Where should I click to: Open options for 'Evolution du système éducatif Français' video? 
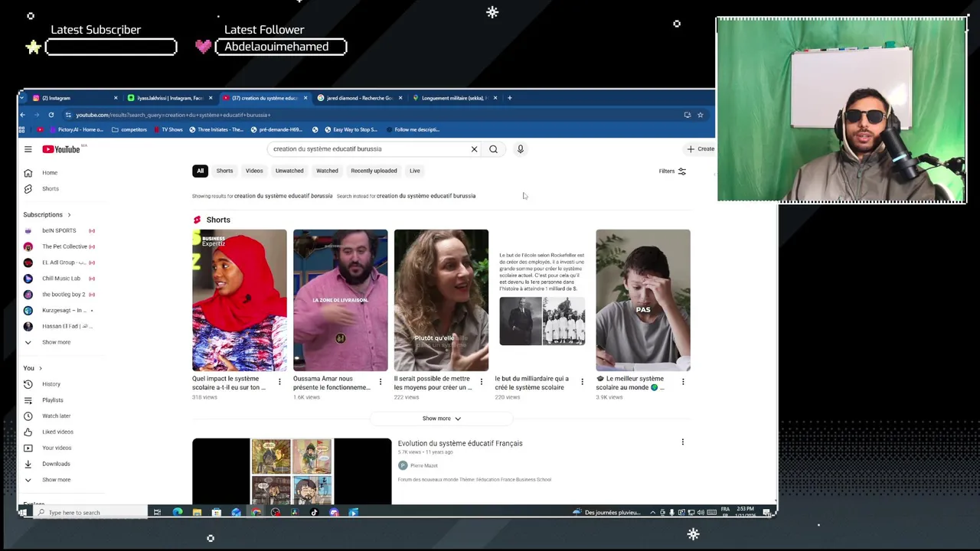point(683,442)
